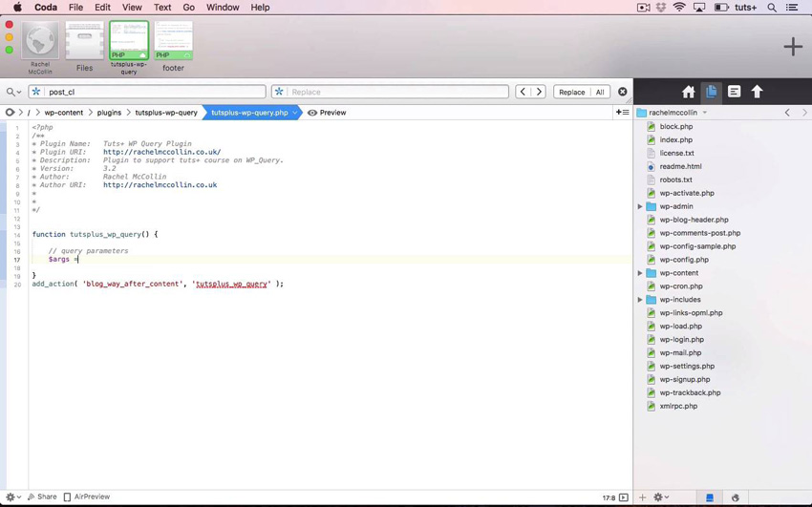Viewport: 812px width, 507px height.
Task: Select wp-config.php in file list
Action: coord(683,260)
